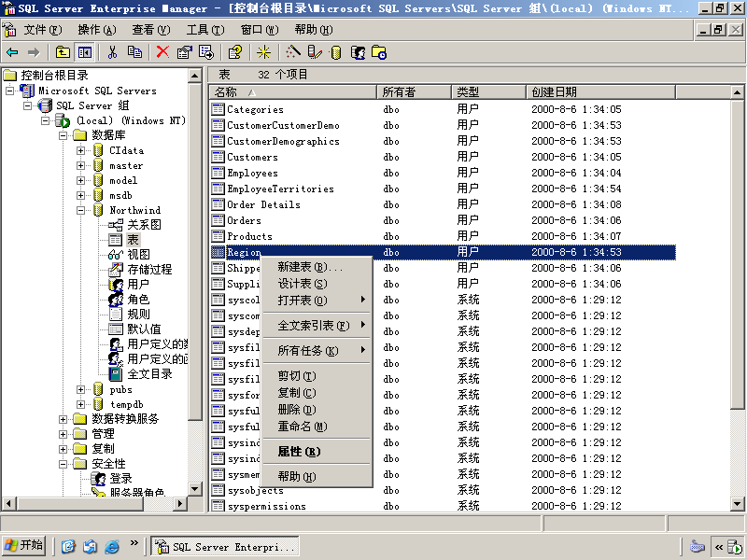The image size is (747, 560).
Task: Expand the master database node
Action: (x=80, y=165)
